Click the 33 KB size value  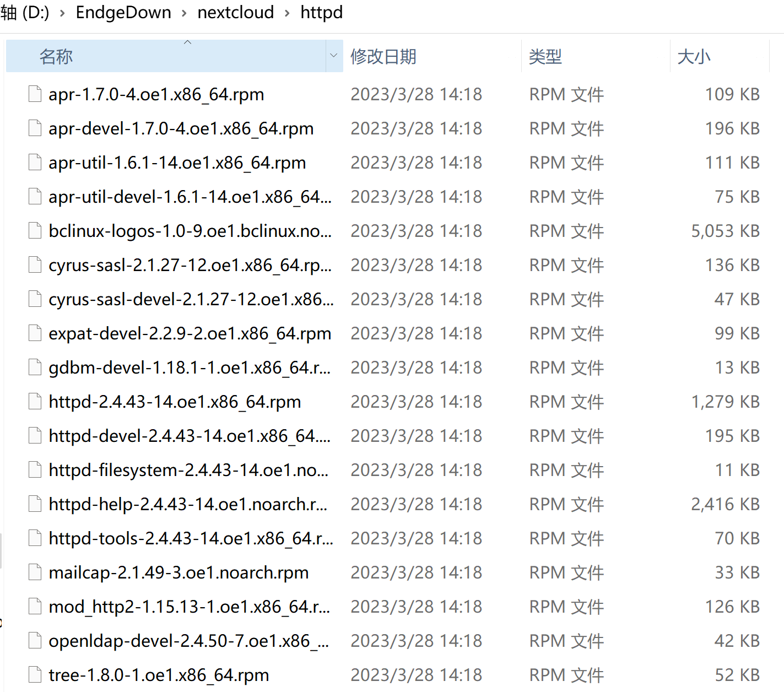pyautogui.click(x=737, y=572)
